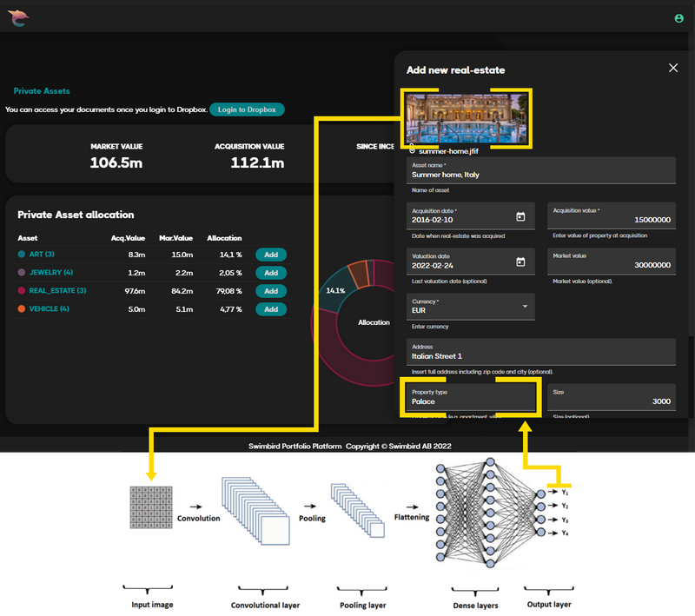The height and width of the screenshot is (616, 695).
Task: Click the Size field showing 3000
Action: [612, 397]
